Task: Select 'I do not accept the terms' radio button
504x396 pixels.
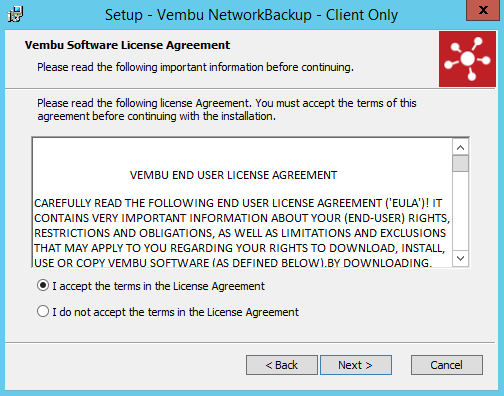Action: tap(43, 311)
